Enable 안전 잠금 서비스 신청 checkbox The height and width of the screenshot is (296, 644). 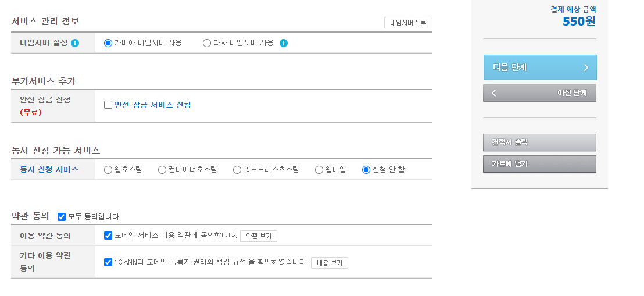pyautogui.click(x=108, y=105)
